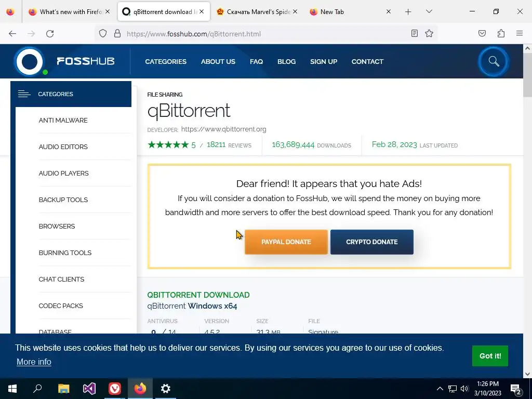Close the What's new with Firefox tab
Image resolution: width=532 pixels, height=399 pixels.
pyautogui.click(x=108, y=11)
